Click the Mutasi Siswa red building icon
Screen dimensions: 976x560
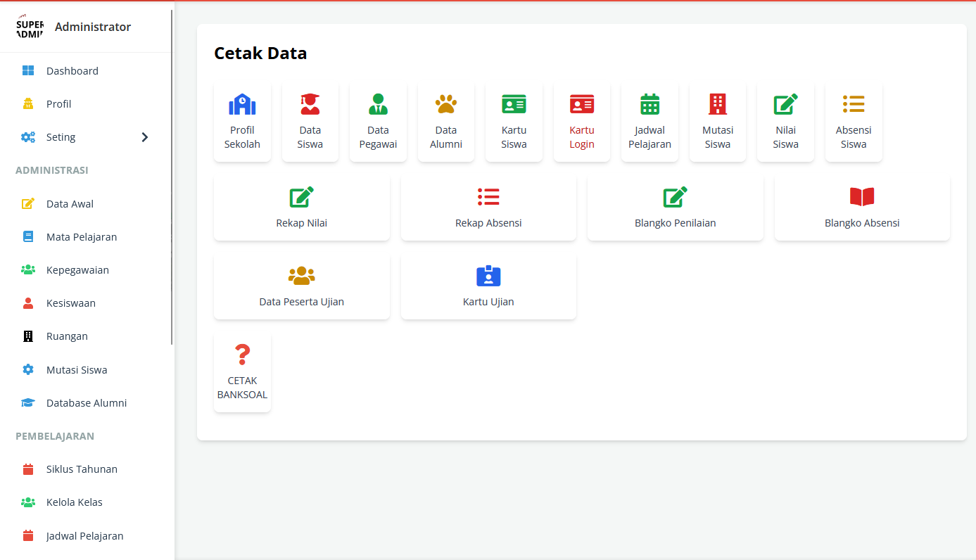tap(718, 104)
